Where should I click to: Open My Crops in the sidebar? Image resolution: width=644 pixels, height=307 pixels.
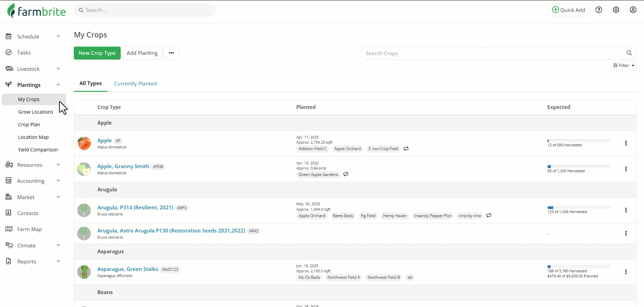[x=34, y=99]
